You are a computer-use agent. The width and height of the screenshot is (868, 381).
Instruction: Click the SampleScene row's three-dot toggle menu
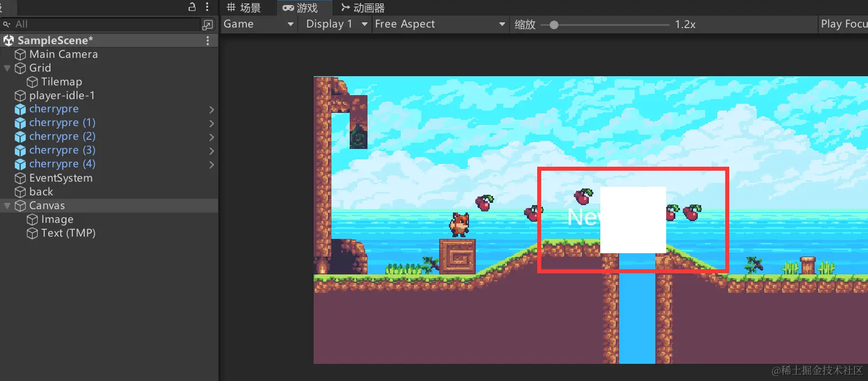(208, 40)
